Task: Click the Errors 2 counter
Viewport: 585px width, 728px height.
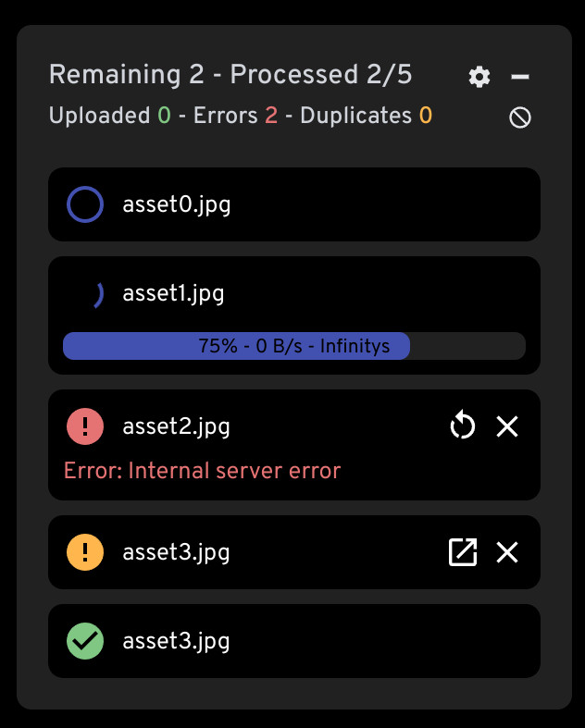Action: tap(236, 115)
